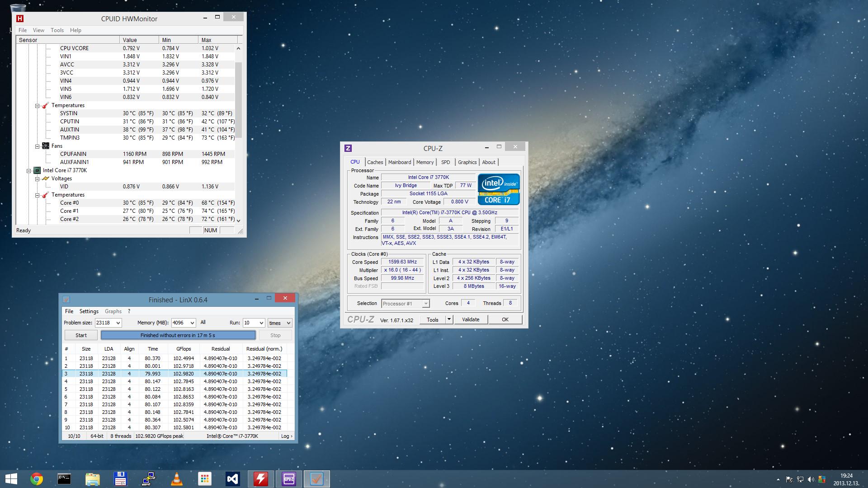Click the Windows Start button
Viewport: 868px width, 488px height.
point(11,479)
